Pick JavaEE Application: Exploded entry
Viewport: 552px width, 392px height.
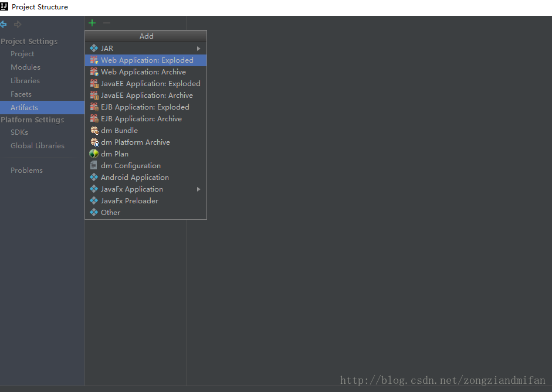coord(145,83)
